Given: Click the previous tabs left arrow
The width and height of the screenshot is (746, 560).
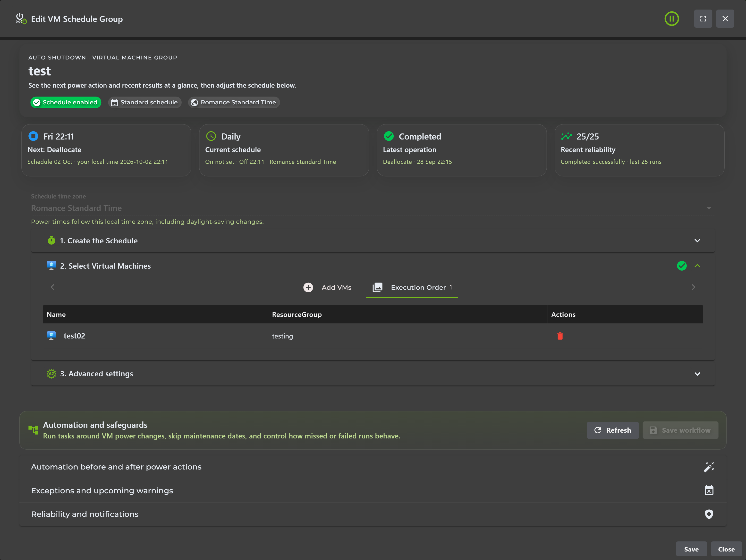Looking at the screenshot, I should coord(52,287).
